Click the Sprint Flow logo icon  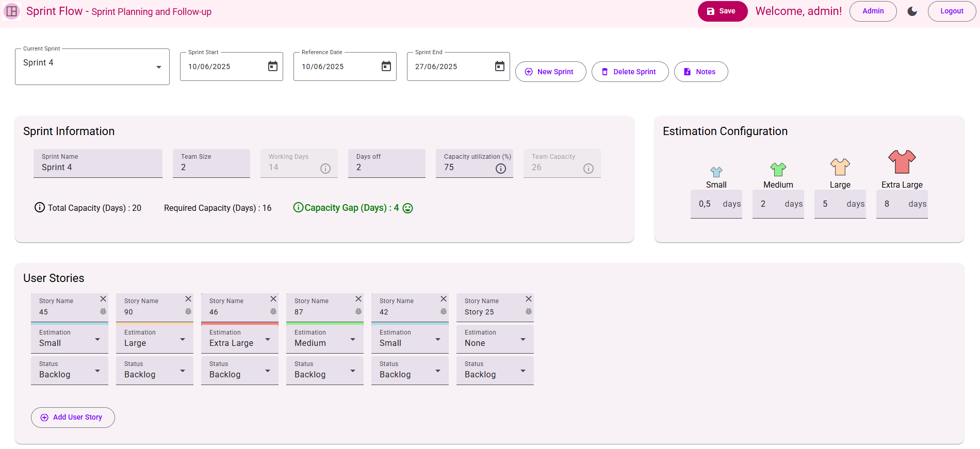point(12,11)
